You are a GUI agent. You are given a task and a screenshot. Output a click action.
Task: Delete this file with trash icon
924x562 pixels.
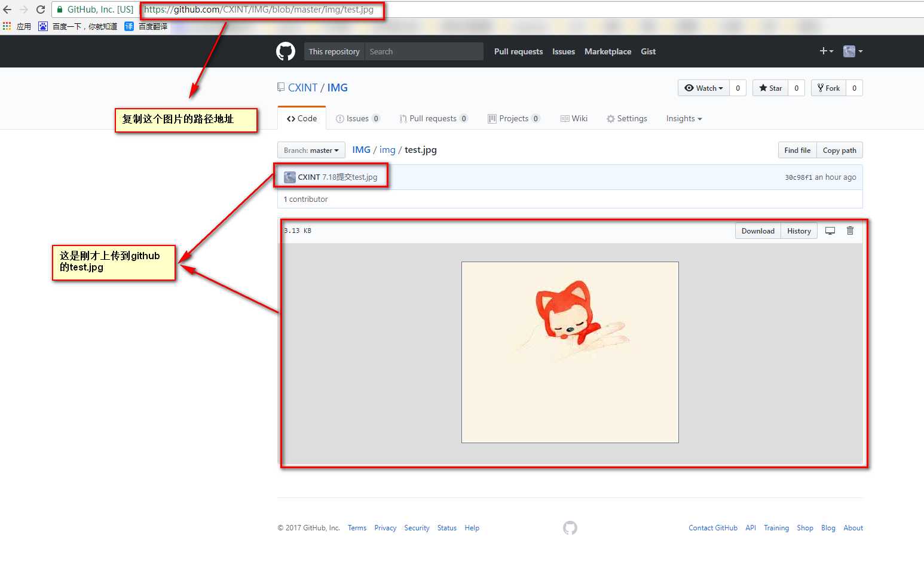[x=850, y=231]
